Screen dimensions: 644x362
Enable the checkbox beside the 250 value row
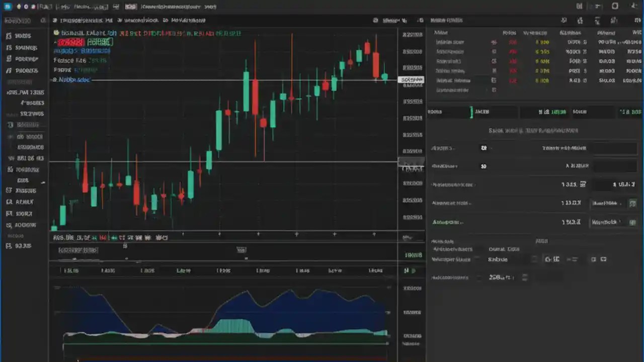pos(524,277)
